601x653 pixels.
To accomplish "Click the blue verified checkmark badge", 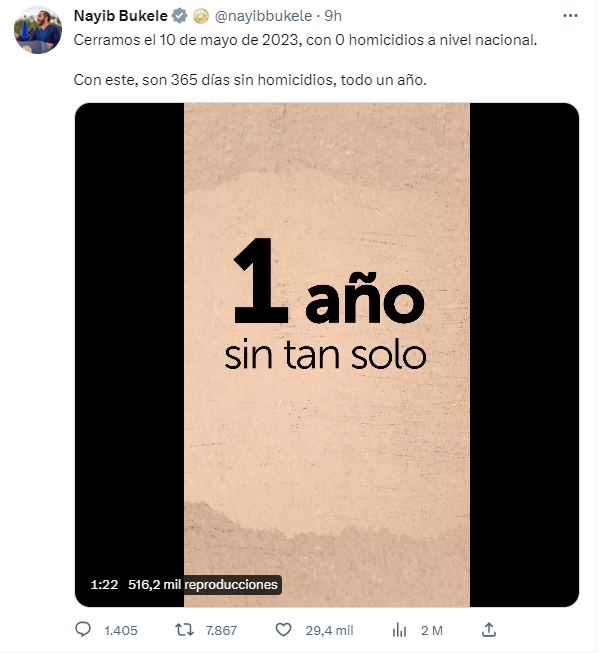I will point(180,16).
